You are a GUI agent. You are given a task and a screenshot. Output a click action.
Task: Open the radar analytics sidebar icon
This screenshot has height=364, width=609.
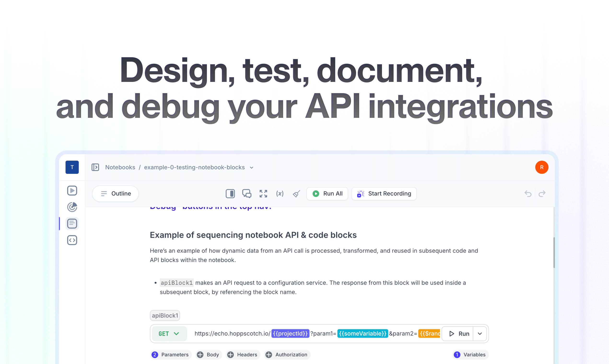pyautogui.click(x=72, y=207)
